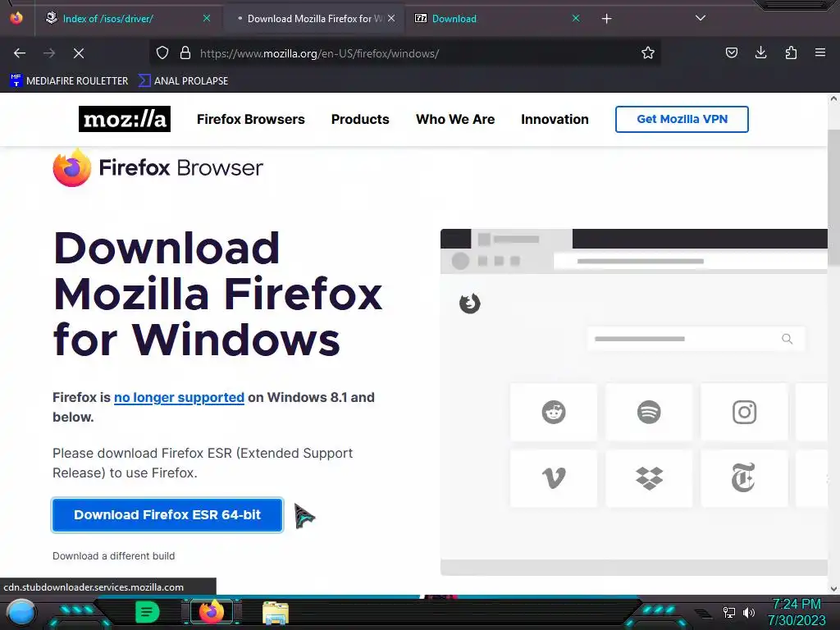
Task: Open the Firefox hamburger menu
Action: point(820,53)
